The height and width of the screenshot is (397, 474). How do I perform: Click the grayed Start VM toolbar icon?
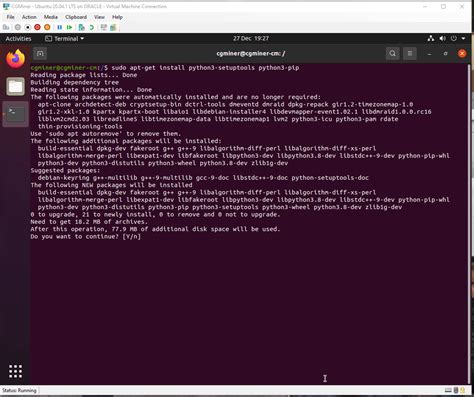click(18, 27)
